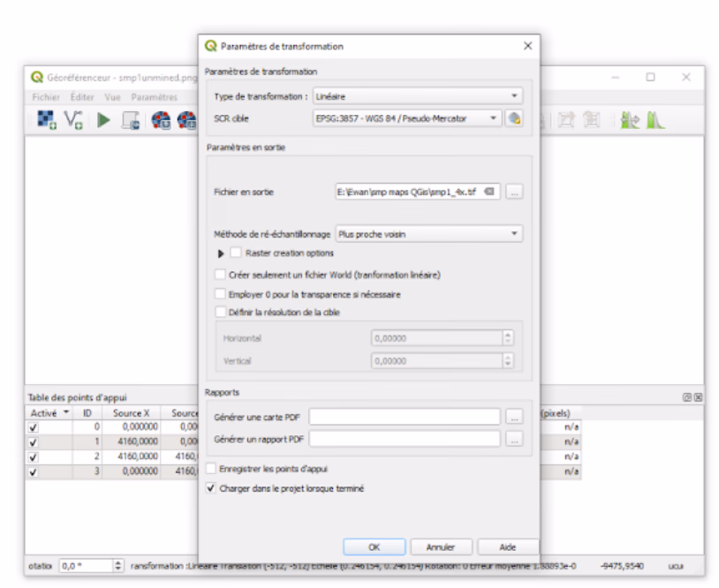Viewport: 719px width, 588px height.
Task: Uncheck 'Charger dans le projet lorsque terminé'
Action: coord(211,488)
